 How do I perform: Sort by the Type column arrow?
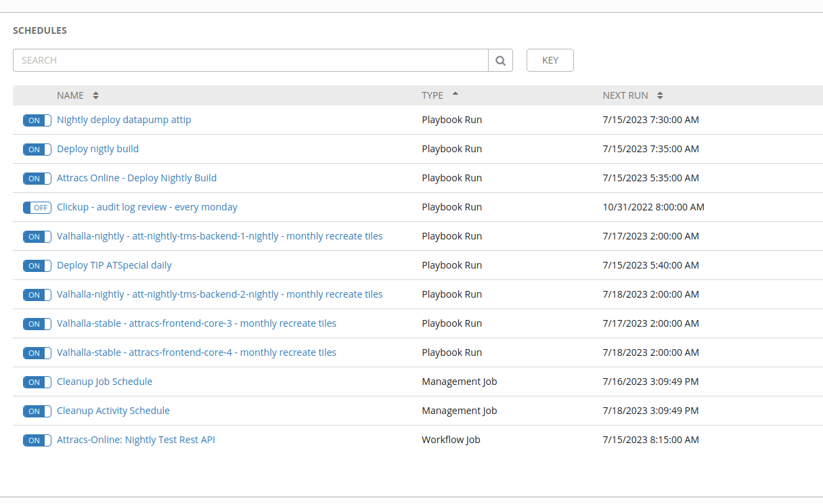click(x=455, y=93)
